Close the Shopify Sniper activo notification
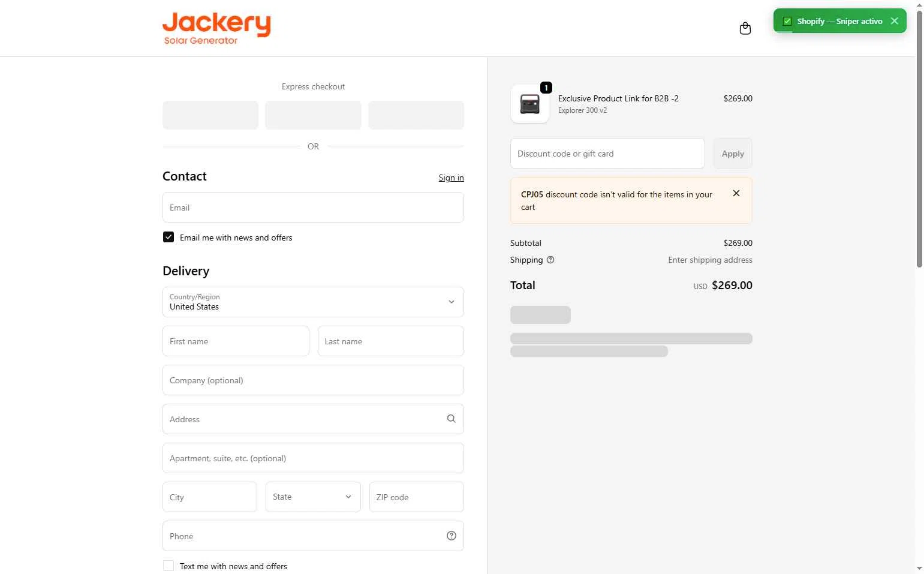The width and height of the screenshot is (924, 574). [895, 21]
